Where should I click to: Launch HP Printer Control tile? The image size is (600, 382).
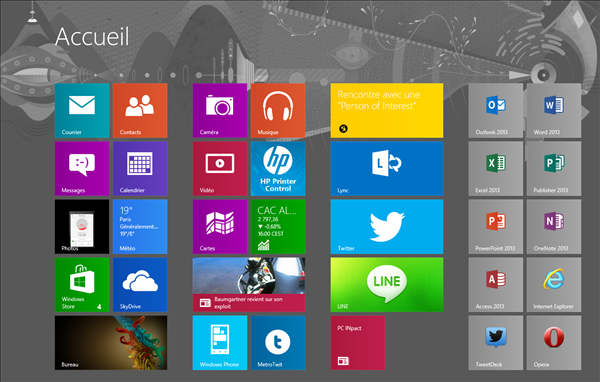278,169
